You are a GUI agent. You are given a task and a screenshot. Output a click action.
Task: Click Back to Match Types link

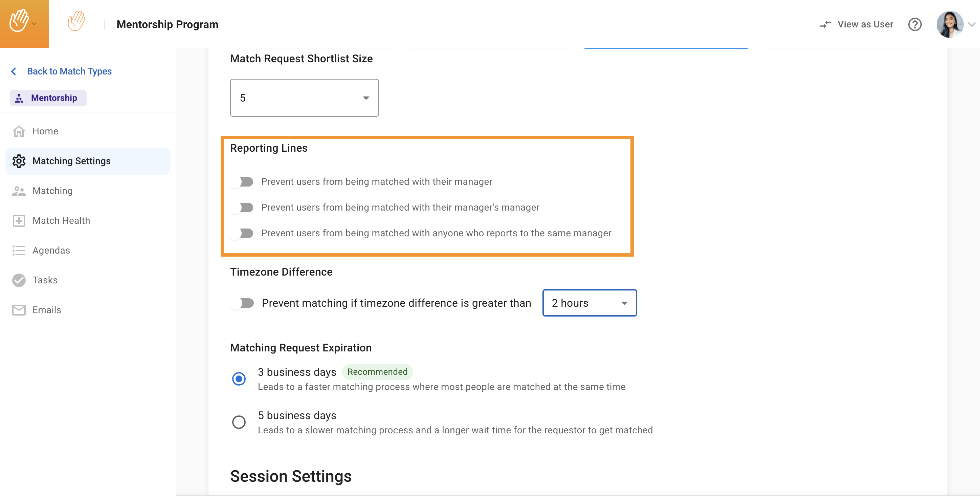click(69, 71)
